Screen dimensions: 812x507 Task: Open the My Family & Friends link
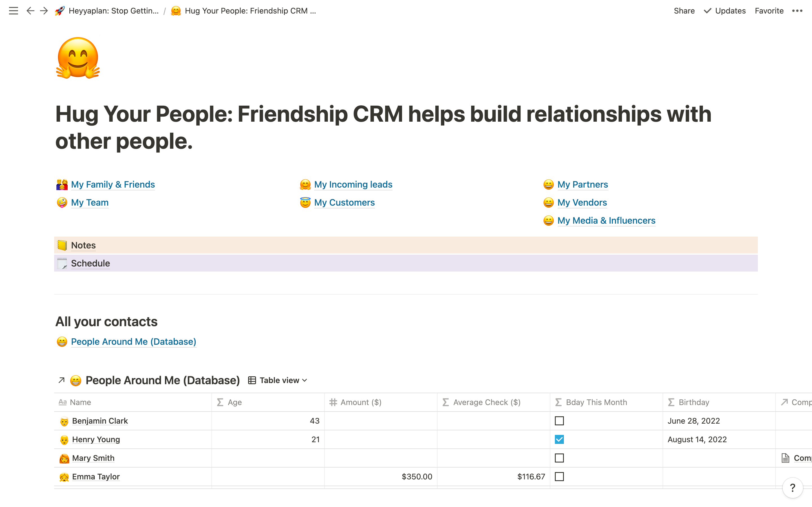coord(113,184)
